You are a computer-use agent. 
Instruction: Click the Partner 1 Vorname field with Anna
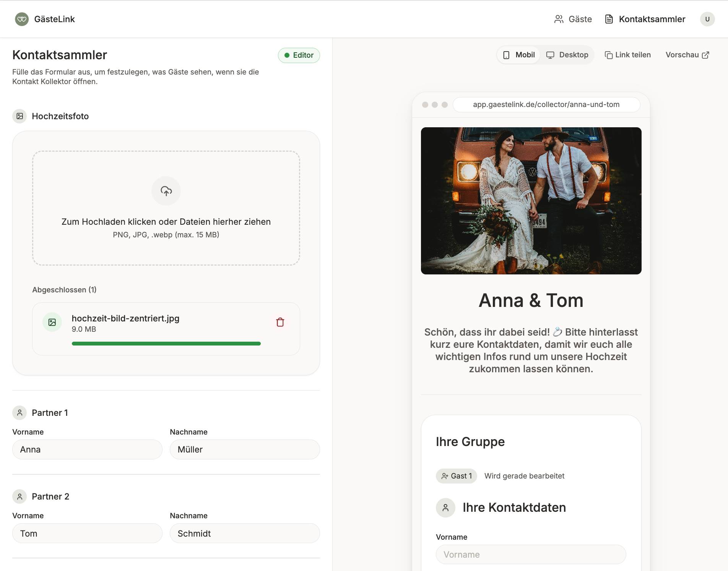88,449
